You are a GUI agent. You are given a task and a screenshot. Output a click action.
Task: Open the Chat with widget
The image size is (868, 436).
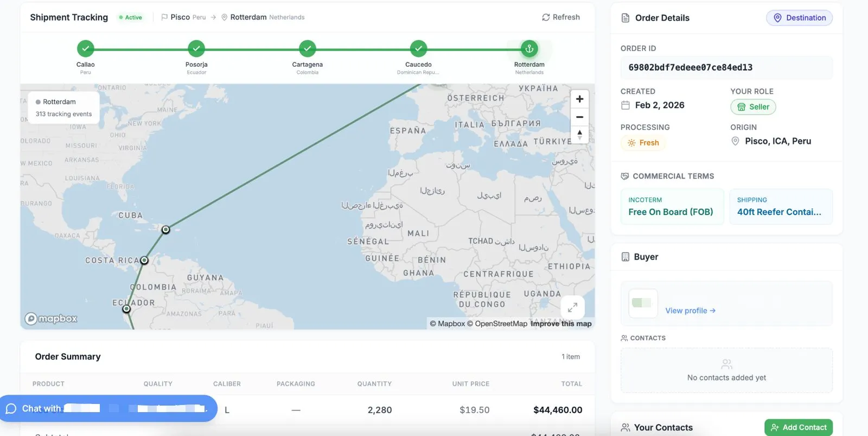pyautogui.click(x=108, y=408)
